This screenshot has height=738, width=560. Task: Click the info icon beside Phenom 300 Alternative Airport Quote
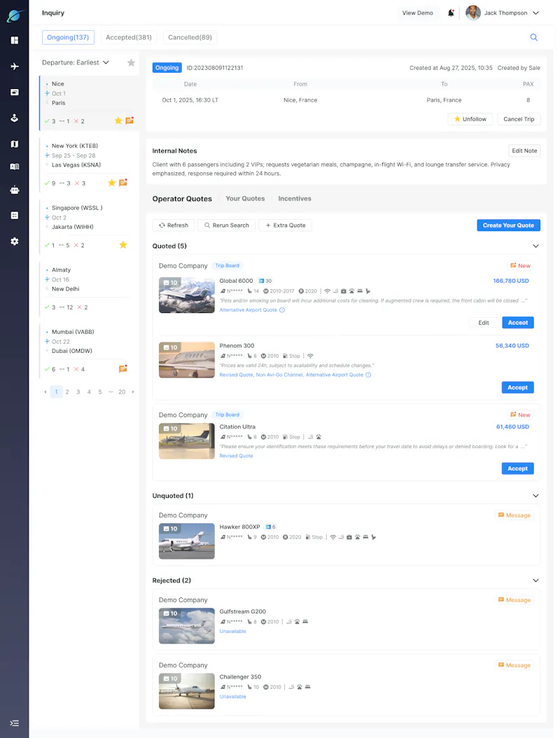(368, 375)
